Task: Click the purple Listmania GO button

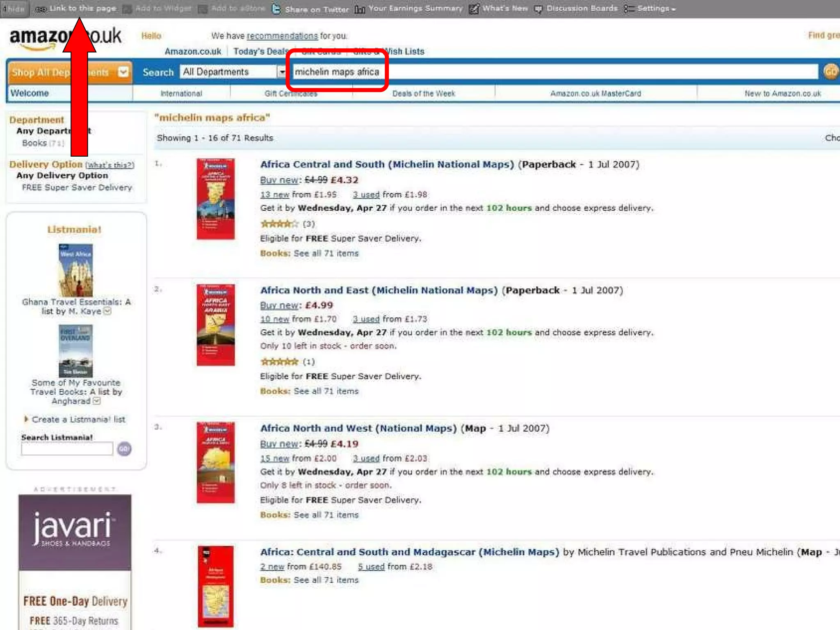Action: coord(124,449)
